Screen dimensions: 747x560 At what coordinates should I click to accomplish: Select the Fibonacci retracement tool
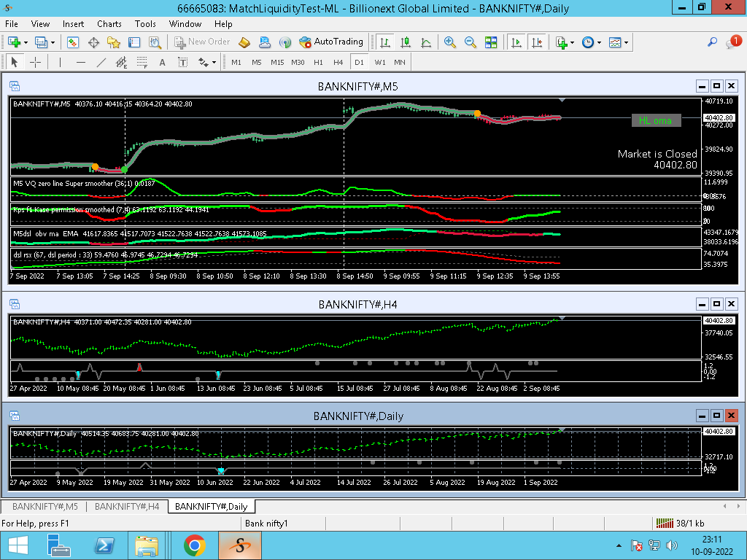tap(142, 63)
